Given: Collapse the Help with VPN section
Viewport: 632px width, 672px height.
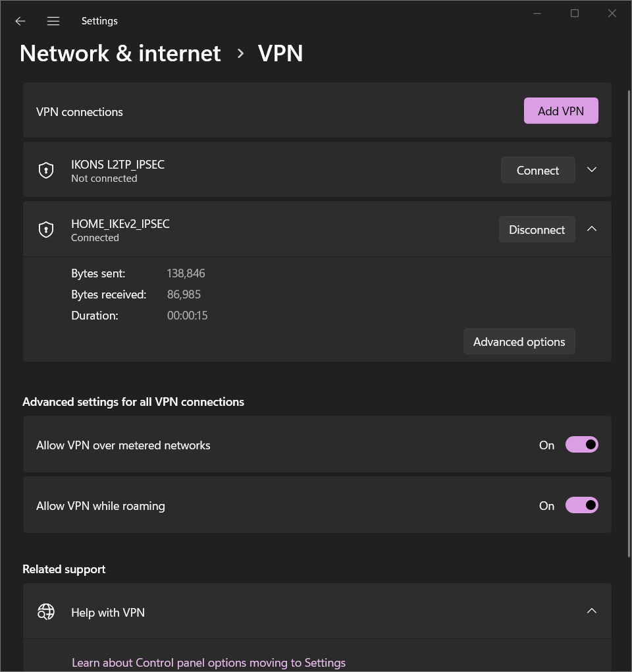Looking at the screenshot, I should pyautogui.click(x=592, y=611).
